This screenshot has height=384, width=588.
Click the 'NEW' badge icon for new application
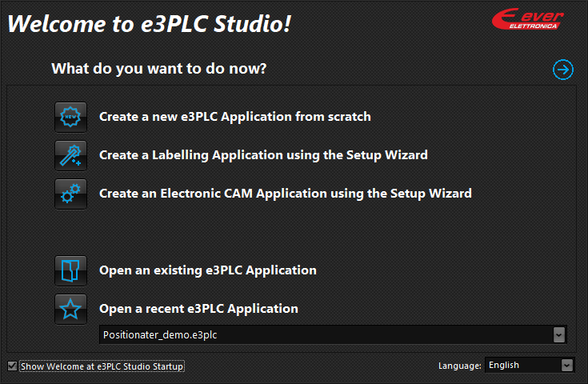coord(71,117)
